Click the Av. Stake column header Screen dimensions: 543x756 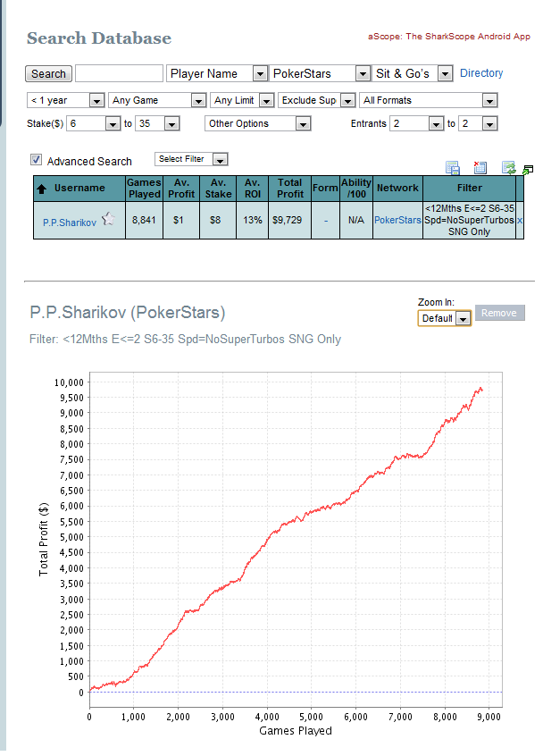pyautogui.click(x=218, y=188)
